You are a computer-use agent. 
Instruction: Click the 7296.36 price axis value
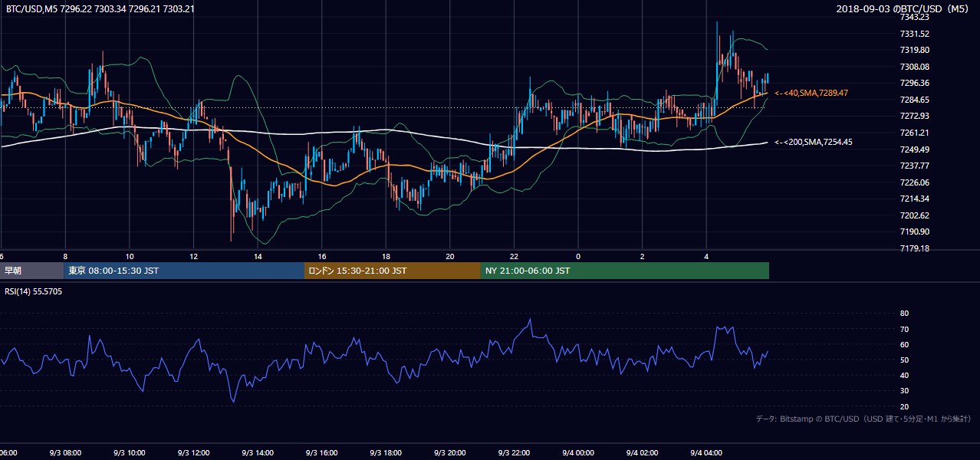click(914, 83)
